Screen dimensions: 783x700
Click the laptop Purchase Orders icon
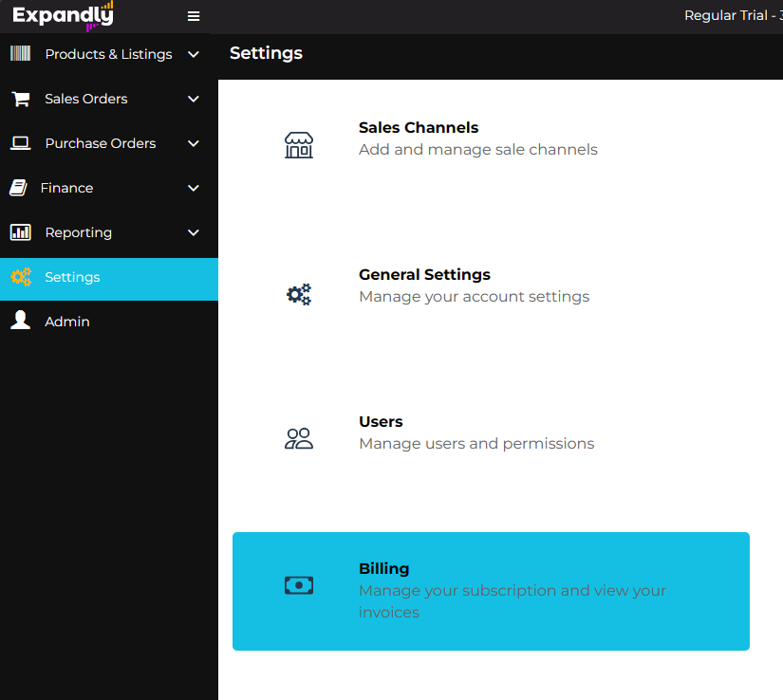[20, 143]
